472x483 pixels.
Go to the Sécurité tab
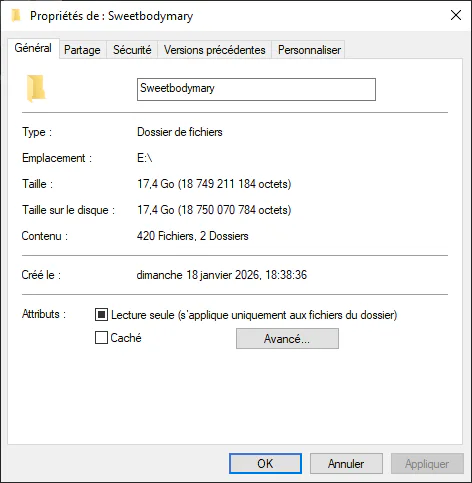click(132, 50)
